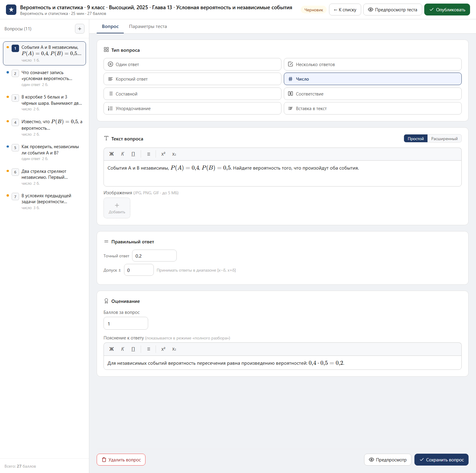Save with Сохранить вопрос button
The height and width of the screenshot is (473, 476).
(441, 460)
